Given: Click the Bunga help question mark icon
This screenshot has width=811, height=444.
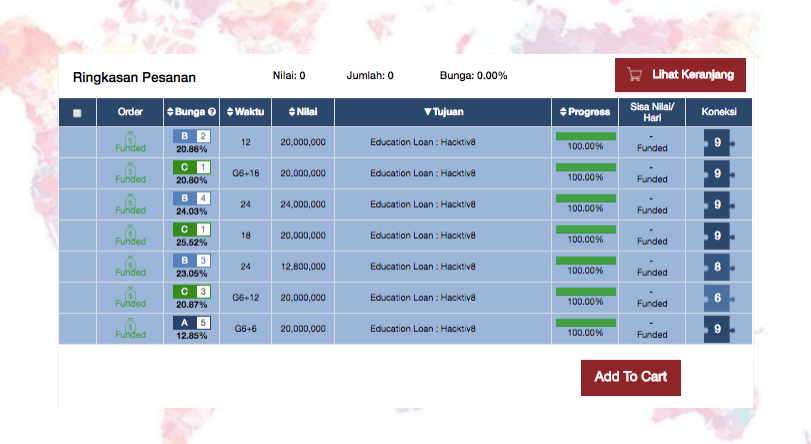Looking at the screenshot, I should click(x=211, y=112).
